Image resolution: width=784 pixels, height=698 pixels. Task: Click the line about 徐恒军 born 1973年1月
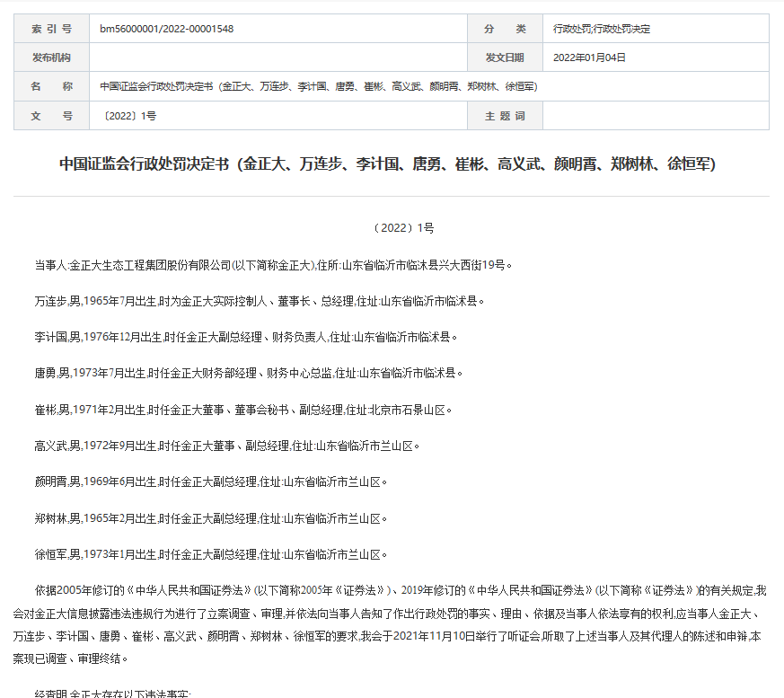coord(210,554)
